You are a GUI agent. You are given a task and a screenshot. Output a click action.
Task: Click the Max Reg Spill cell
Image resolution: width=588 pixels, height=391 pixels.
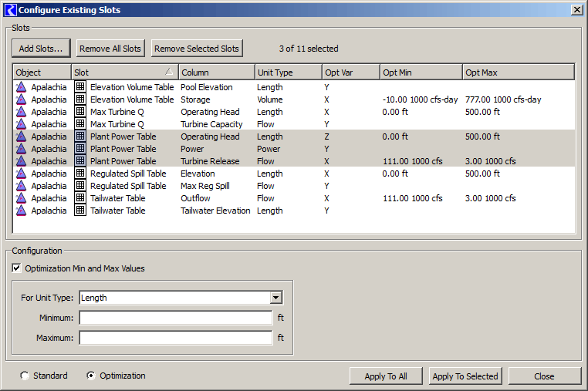(x=205, y=186)
